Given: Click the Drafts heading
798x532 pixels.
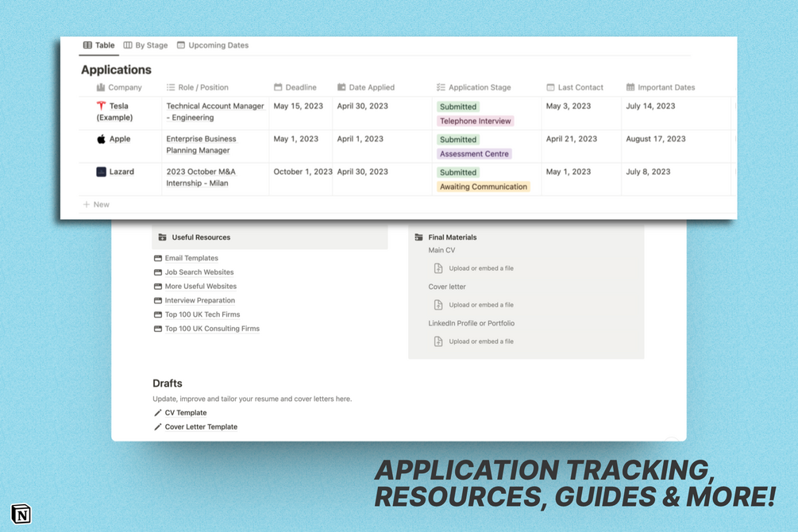Looking at the screenshot, I should click(168, 384).
